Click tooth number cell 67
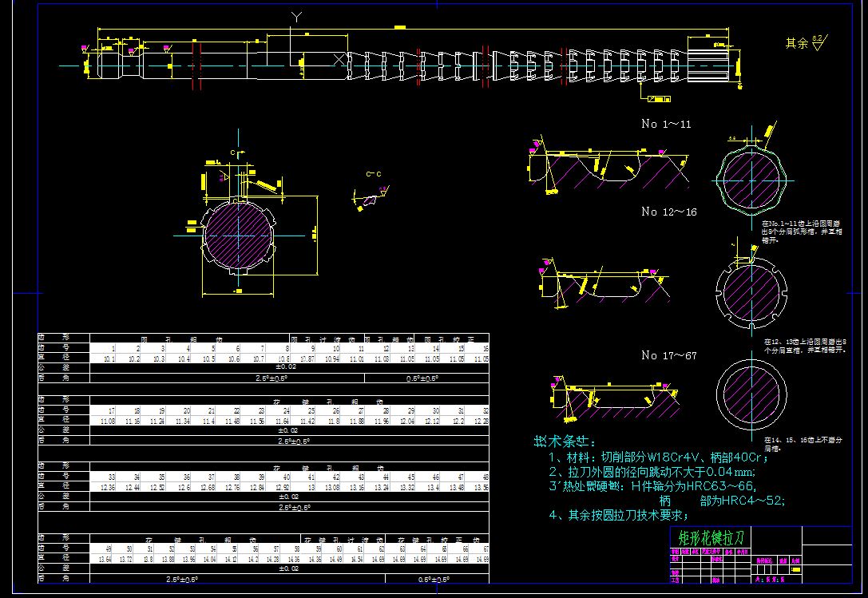The width and height of the screenshot is (868, 598). point(486,549)
